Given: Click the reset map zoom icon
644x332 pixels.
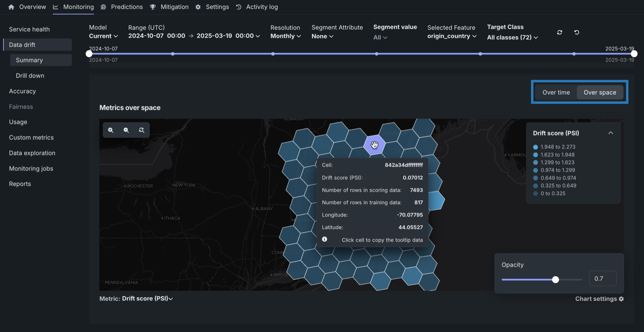Looking at the screenshot, I should (142, 130).
